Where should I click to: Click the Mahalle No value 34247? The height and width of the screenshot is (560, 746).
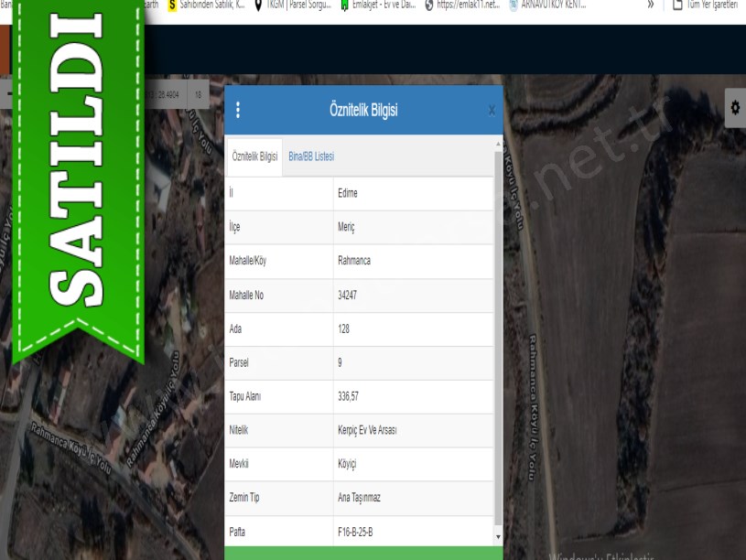350,295
